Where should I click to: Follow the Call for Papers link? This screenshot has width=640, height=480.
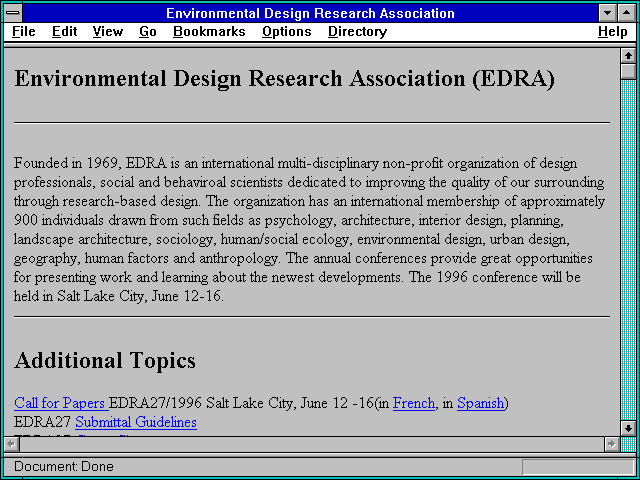click(61, 403)
